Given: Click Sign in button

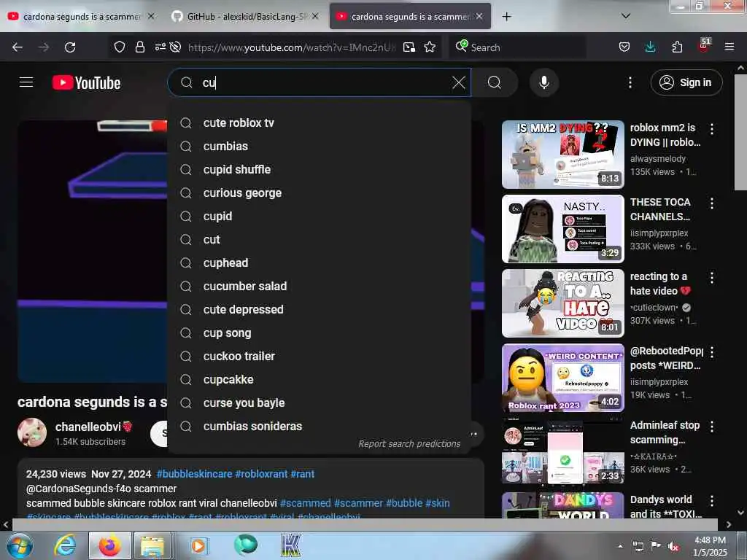Looking at the screenshot, I should [686, 82].
